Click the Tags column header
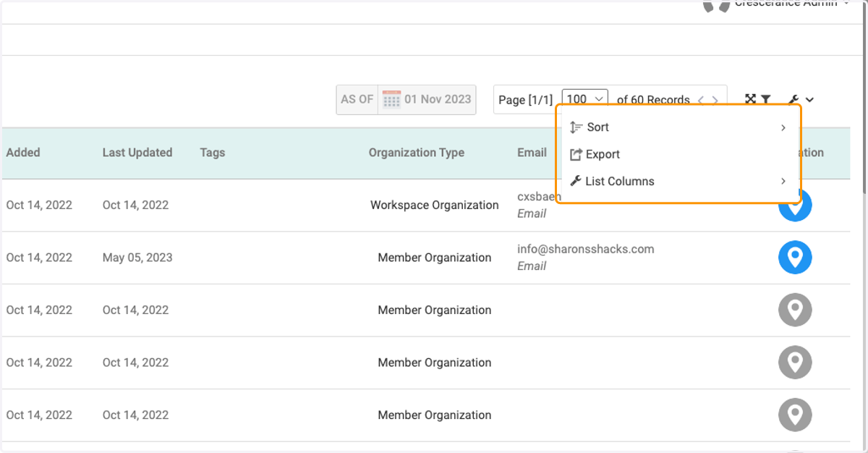 213,153
